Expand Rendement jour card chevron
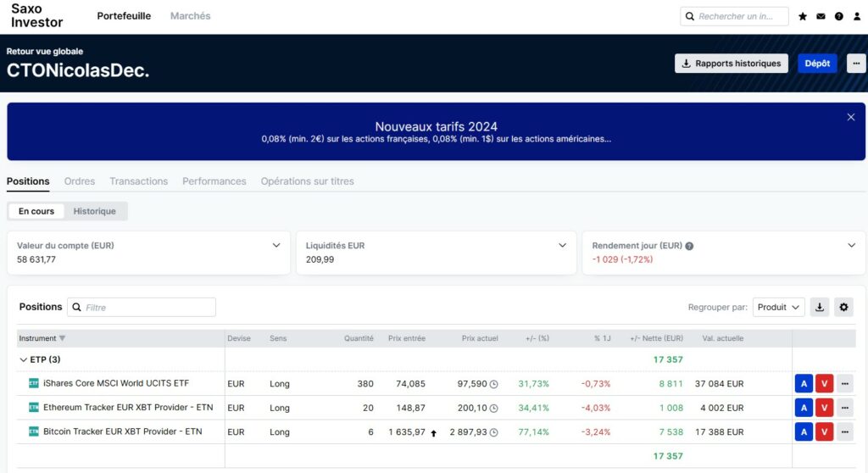The width and height of the screenshot is (868, 473). click(851, 245)
